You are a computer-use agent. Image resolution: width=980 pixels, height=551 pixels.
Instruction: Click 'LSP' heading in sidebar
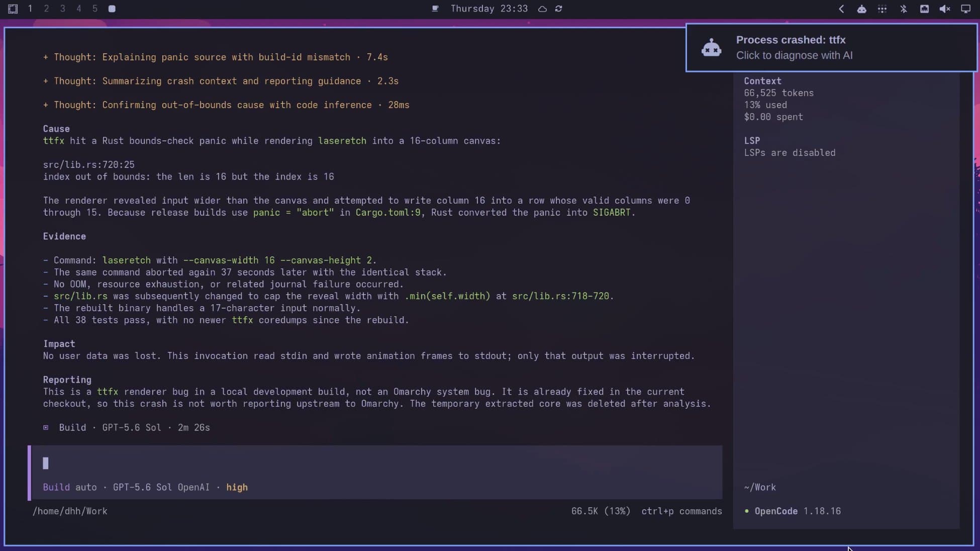coord(752,141)
